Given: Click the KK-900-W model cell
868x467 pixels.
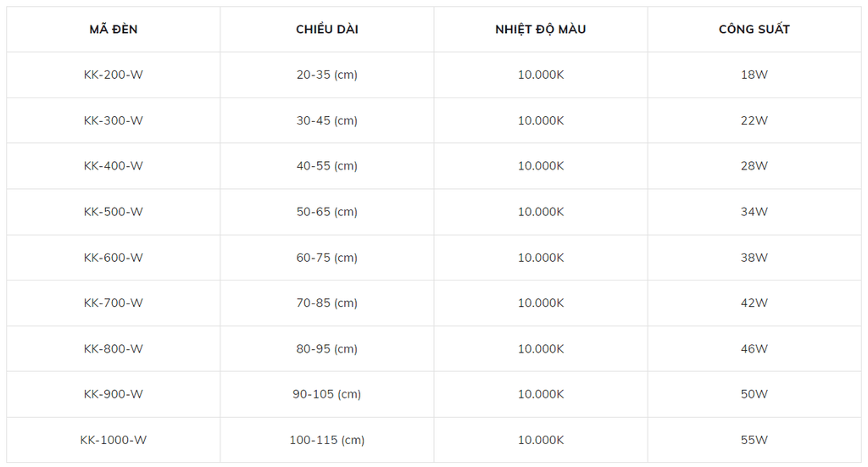Looking at the screenshot, I should [114, 394].
